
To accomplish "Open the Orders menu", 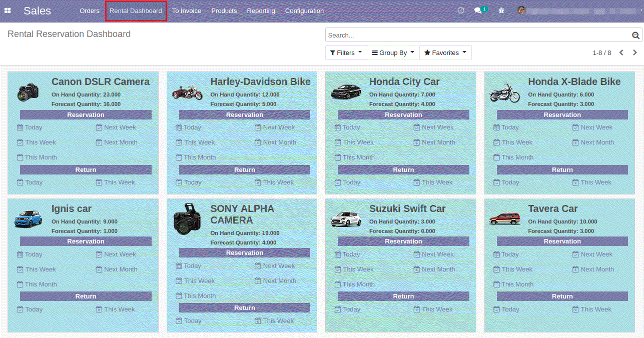I will tap(90, 10).
